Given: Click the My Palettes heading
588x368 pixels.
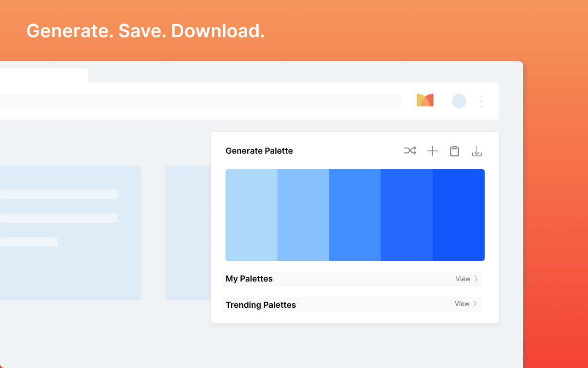Looking at the screenshot, I should coord(249,279).
